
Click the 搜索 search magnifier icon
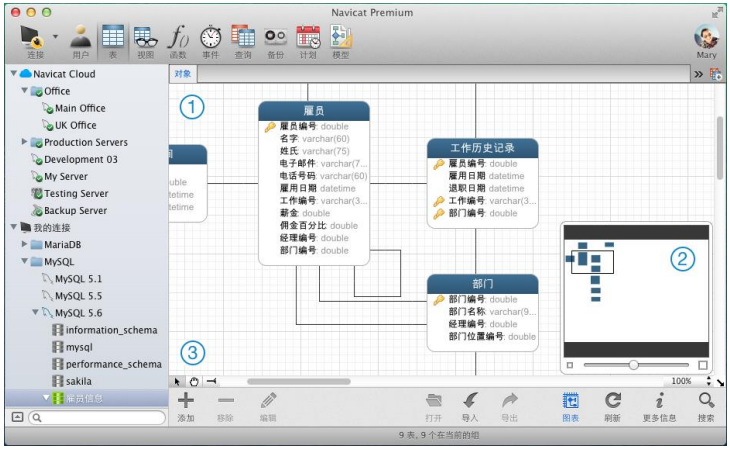706,400
